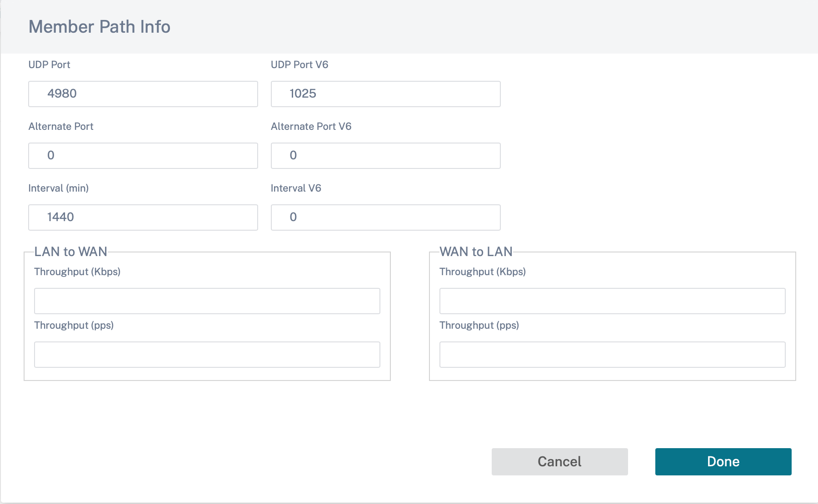This screenshot has width=818, height=504.
Task: Click the UDP Port field showing 4980
Action: point(143,94)
